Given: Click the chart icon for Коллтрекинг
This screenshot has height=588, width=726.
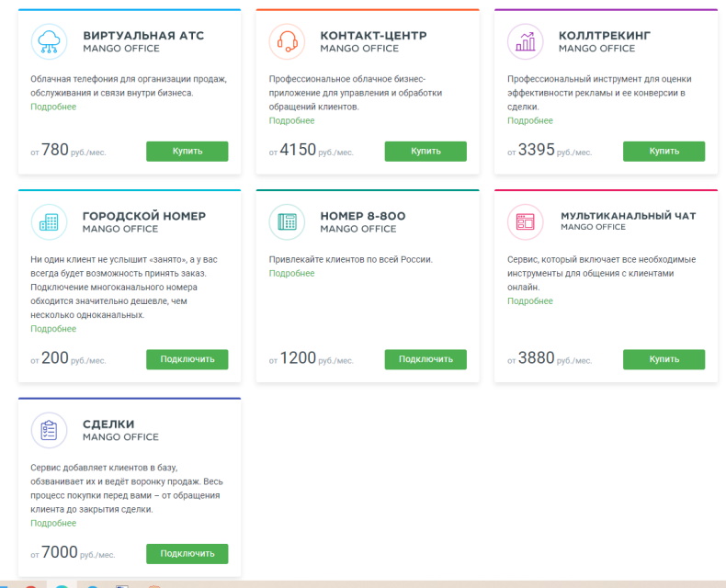Looking at the screenshot, I should click(526, 41).
